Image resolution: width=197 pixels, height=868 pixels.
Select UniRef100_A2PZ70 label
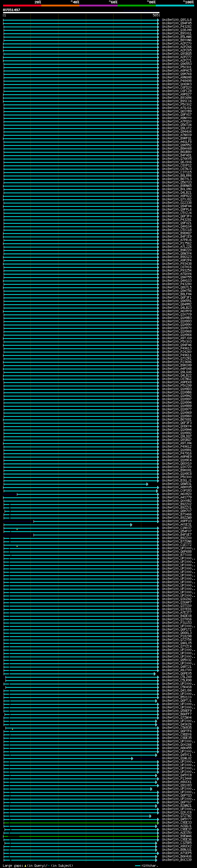pyautogui.click(x=177, y=43)
